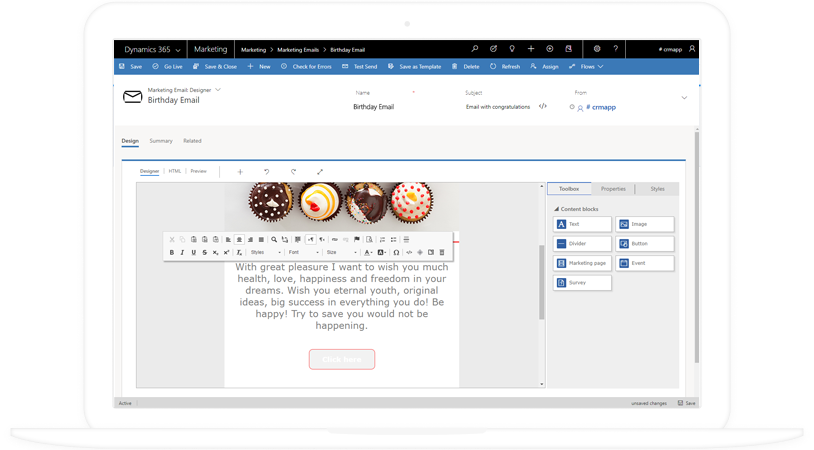Select the Toolbox tab
This screenshot has width=814, height=450.
click(569, 189)
